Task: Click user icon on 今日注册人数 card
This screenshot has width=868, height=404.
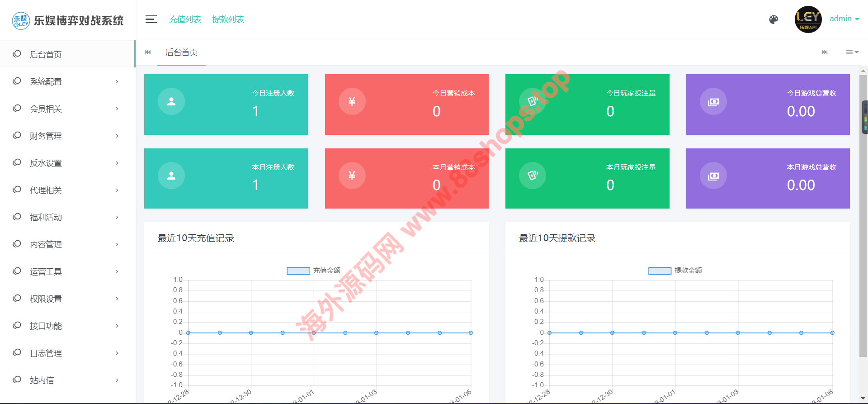Action: click(171, 101)
